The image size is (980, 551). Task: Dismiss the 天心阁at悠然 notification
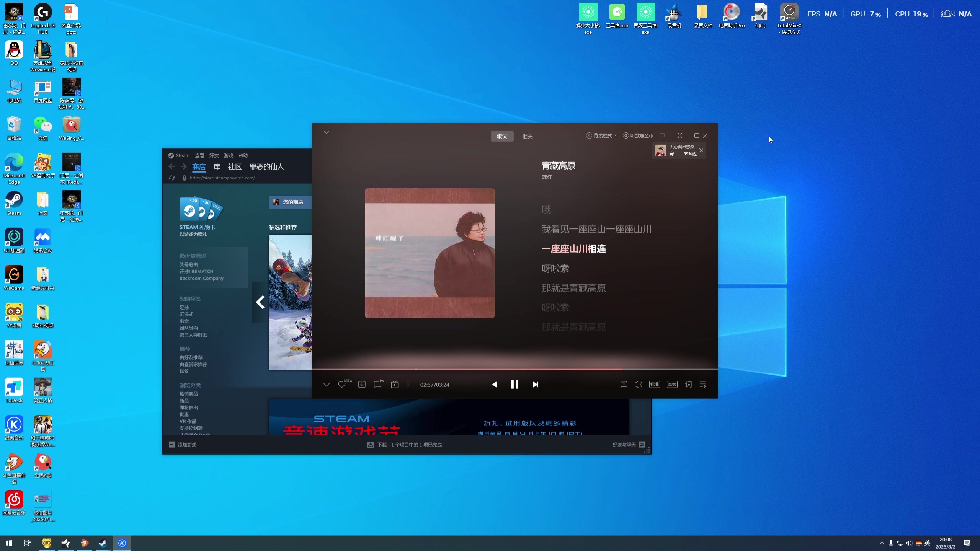click(x=701, y=150)
